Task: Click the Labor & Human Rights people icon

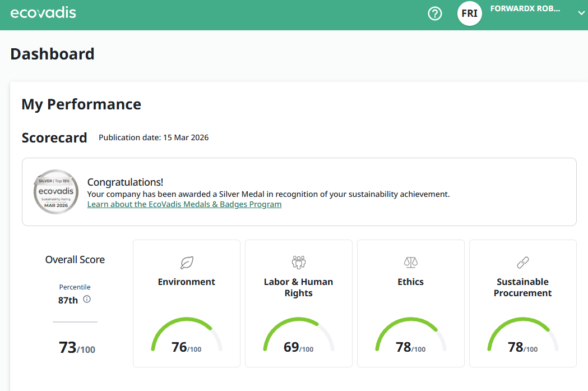Action: point(298,262)
